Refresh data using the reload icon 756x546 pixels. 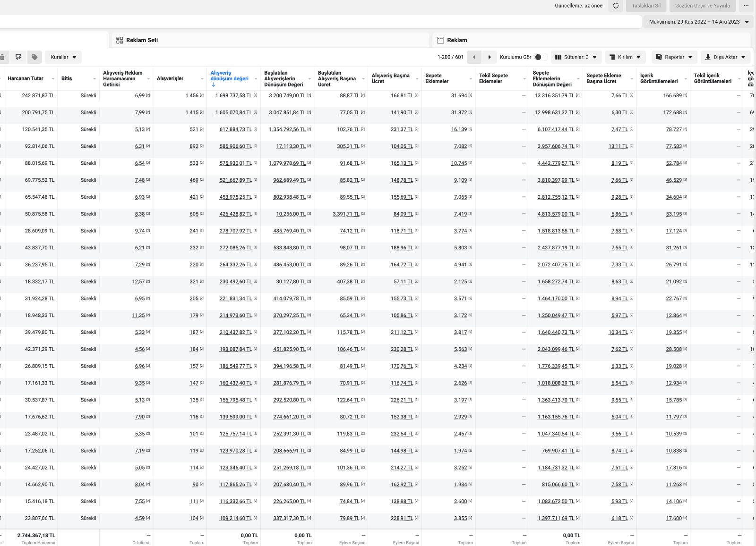(616, 6)
